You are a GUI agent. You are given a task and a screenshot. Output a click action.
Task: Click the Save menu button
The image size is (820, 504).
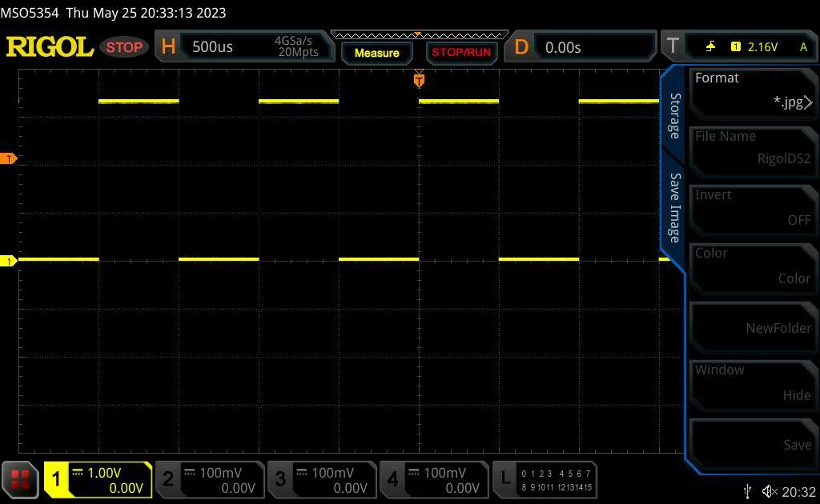[x=754, y=445]
